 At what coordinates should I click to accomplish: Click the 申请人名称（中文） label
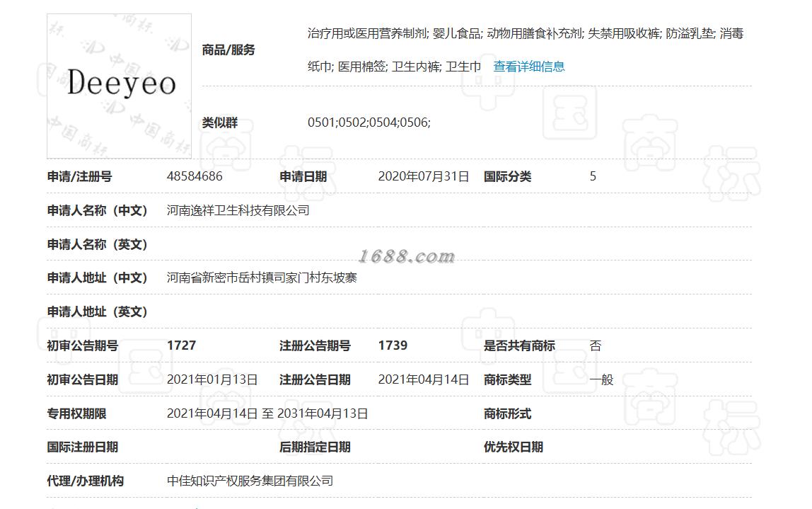(x=98, y=210)
